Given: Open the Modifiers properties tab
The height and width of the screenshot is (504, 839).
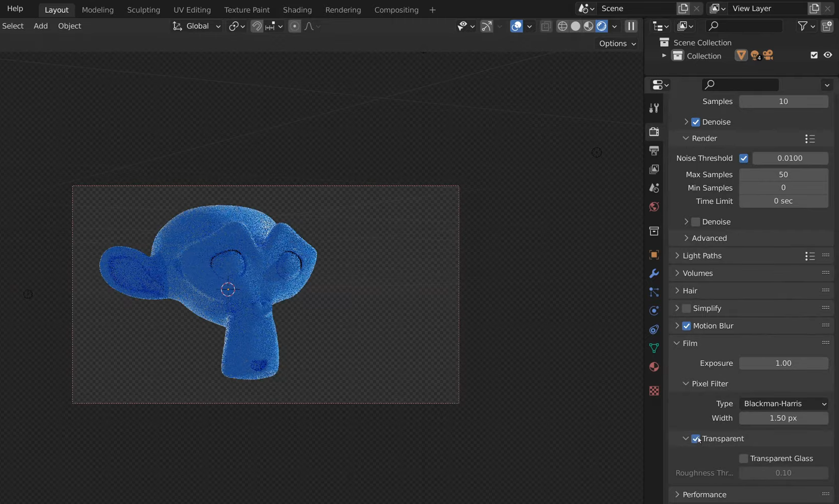Looking at the screenshot, I should pyautogui.click(x=654, y=273).
